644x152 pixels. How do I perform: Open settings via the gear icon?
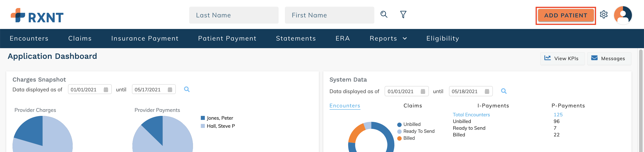(x=604, y=14)
